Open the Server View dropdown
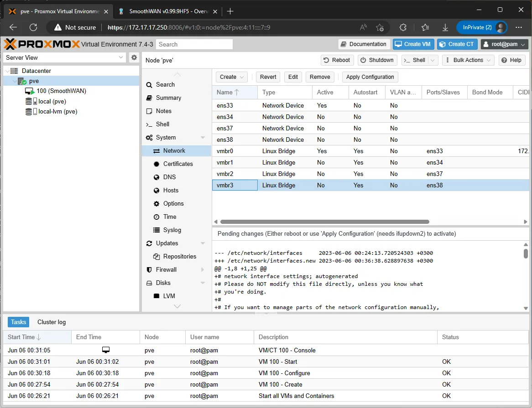 point(64,57)
